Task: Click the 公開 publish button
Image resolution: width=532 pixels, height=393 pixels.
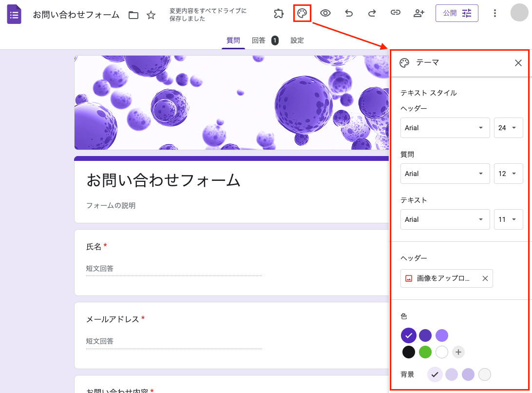Action: point(456,14)
